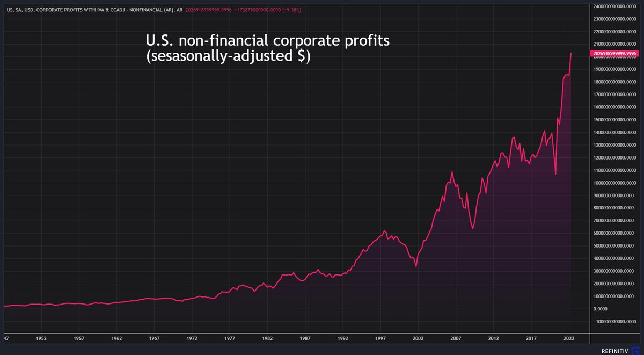Image resolution: width=644 pixels, height=355 pixels.
Task: Select the 2400000000000.0000 top value axis label
Action: [x=616, y=6]
